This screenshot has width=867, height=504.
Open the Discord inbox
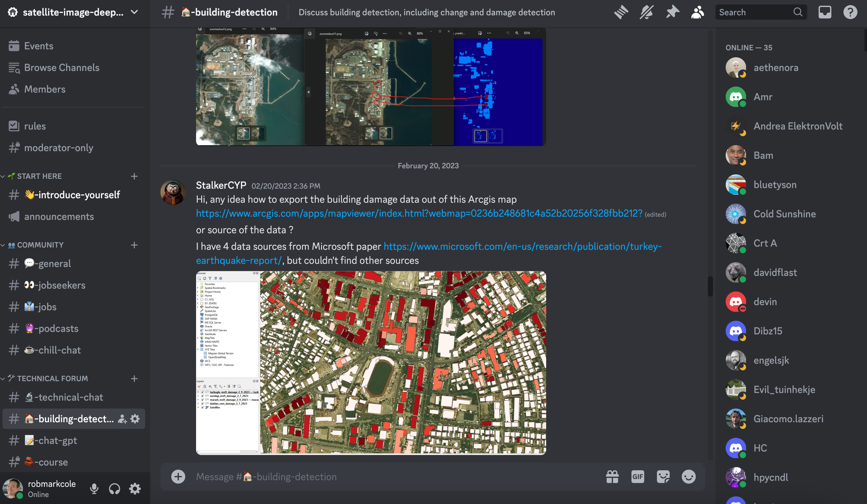tap(825, 12)
